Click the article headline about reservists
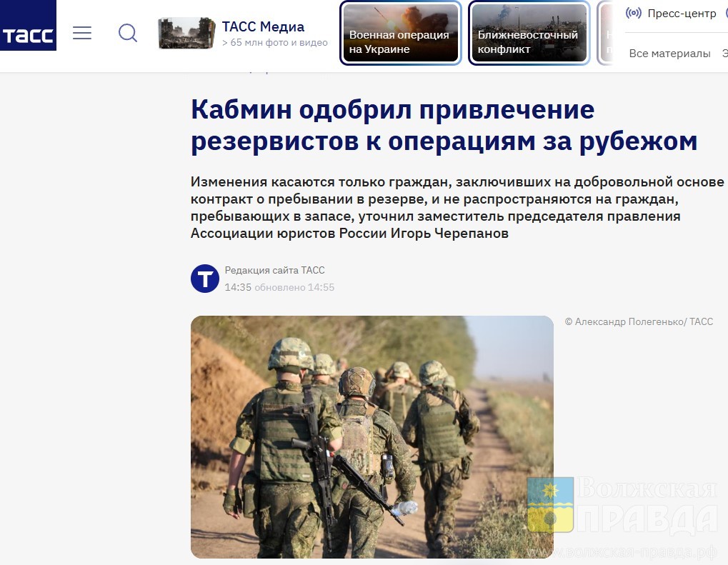The height and width of the screenshot is (565, 728). click(x=444, y=125)
